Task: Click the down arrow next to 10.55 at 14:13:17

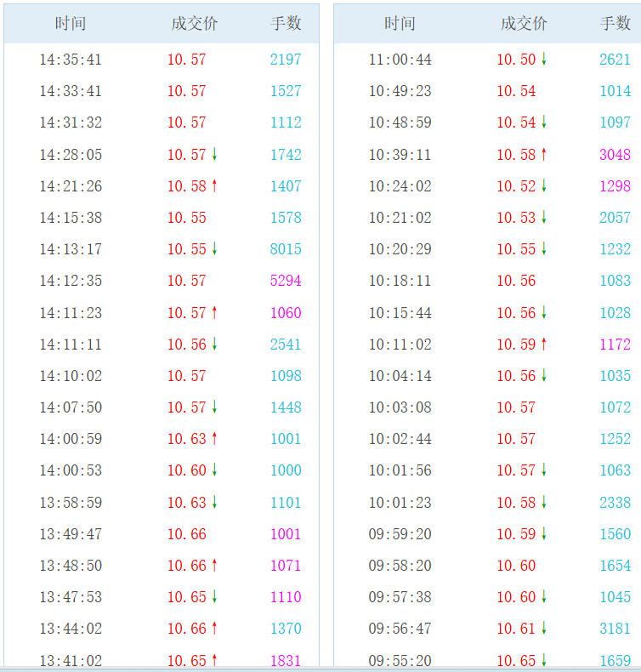Action: [x=214, y=249]
